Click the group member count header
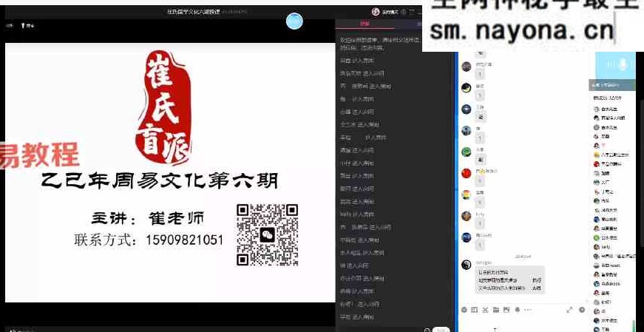644x332 pixels. pyautogui.click(x=608, y=98)
